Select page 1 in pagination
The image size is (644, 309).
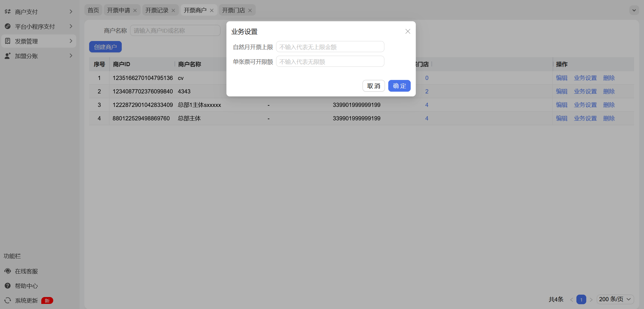click(x=581, y=299)
